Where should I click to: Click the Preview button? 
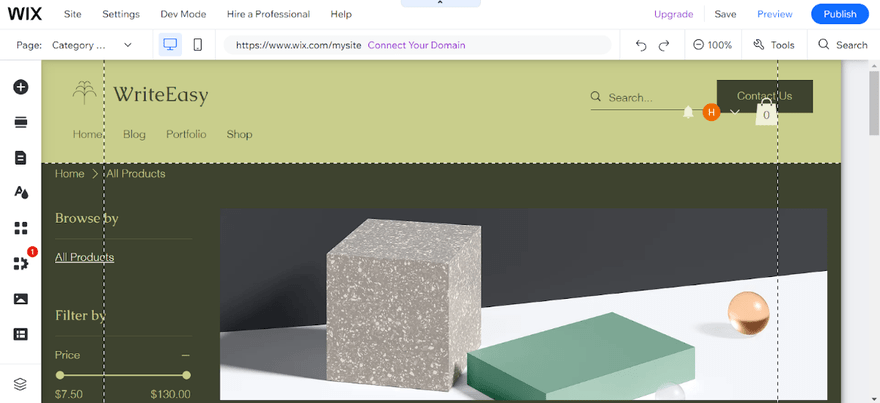coord(774,14)
